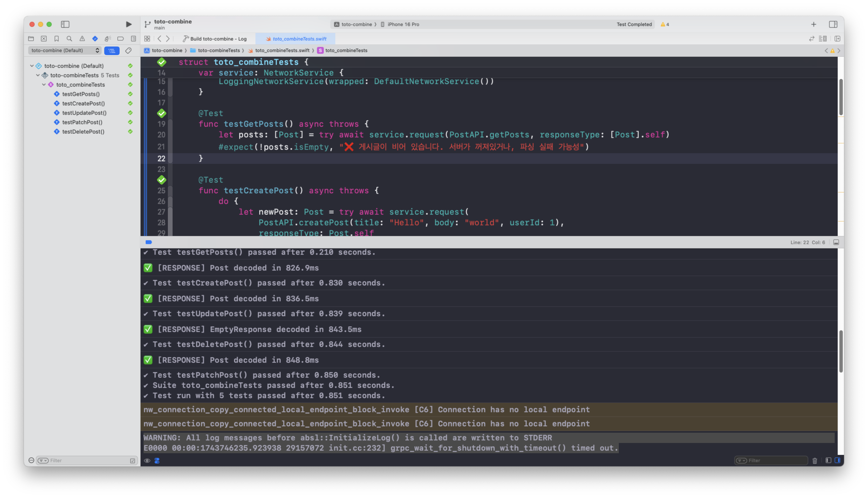
Task: Toggle the inspector panel on right
Action: coord(833,24)
